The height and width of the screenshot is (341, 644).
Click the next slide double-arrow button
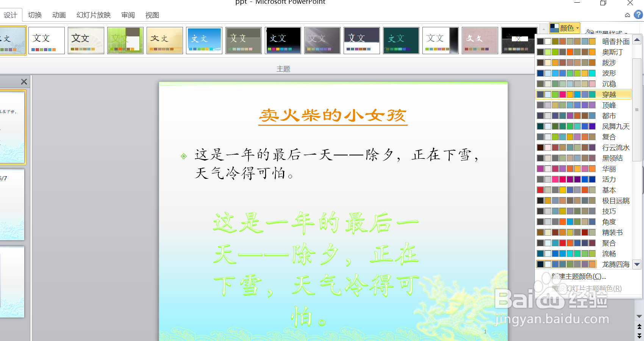pyautogui.click(x=639, y=335)
